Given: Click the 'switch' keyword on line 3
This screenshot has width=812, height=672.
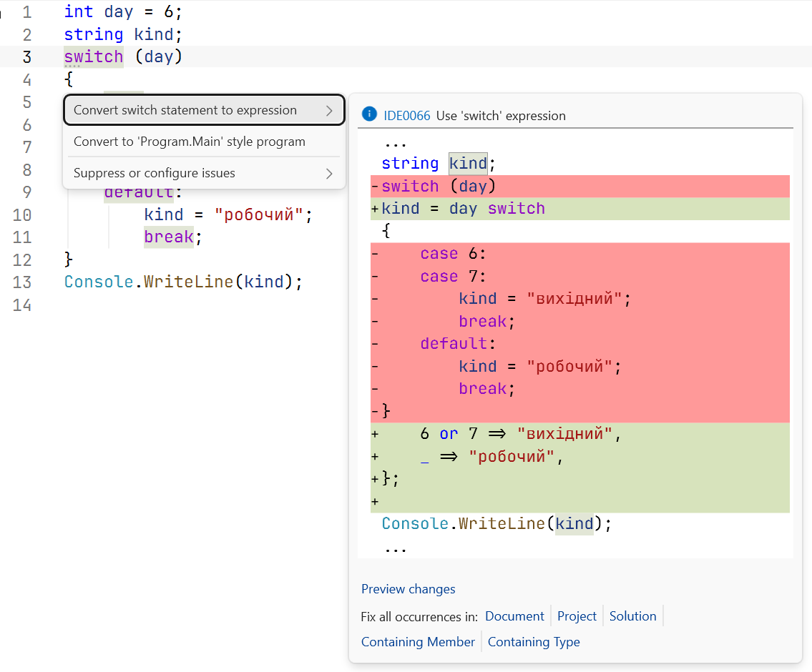Looking at the screenshot, I should pos(94,56).
